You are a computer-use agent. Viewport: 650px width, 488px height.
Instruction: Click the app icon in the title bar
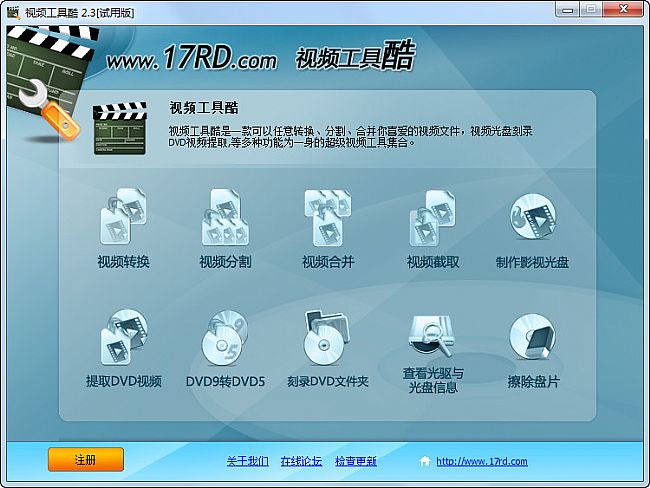click(x=13, y=12)
